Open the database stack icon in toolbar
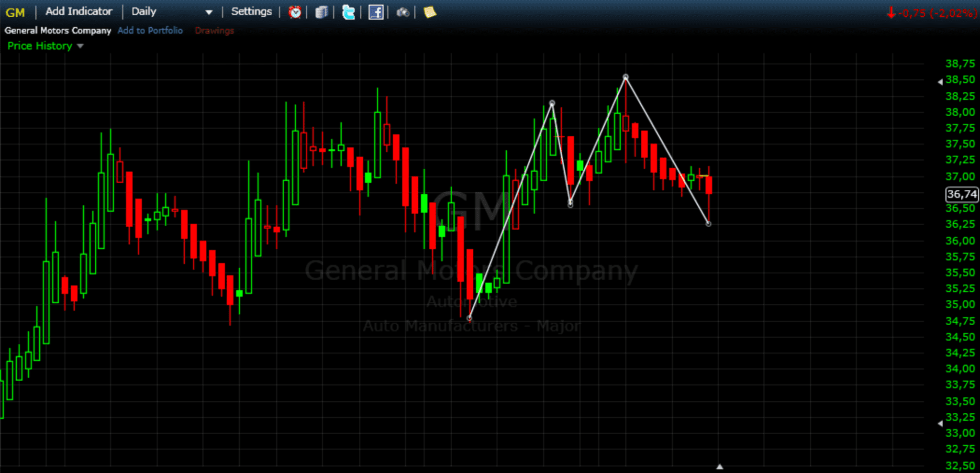This screenshot has height=473, width=980. point(322,12)
